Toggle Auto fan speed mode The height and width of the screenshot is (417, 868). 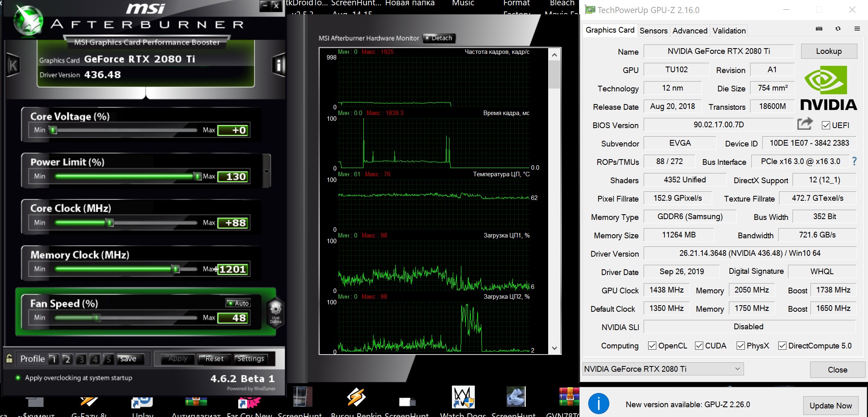click(238, 303)
